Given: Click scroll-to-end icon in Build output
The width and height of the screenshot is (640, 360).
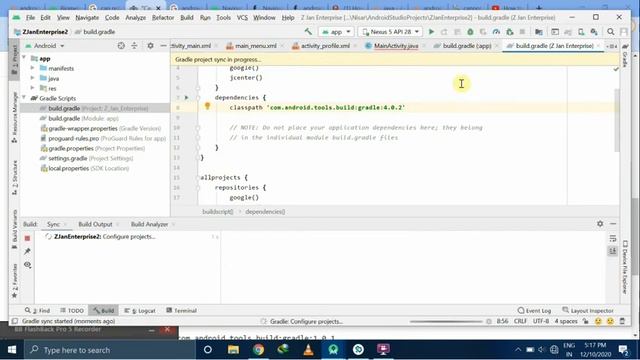Looking at the screenshot, I should (613, 251).
